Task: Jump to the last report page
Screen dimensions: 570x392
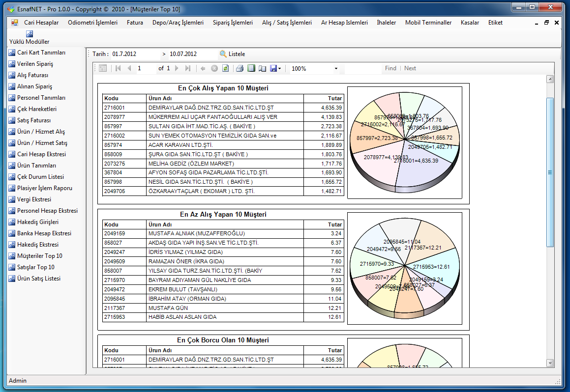Action: tap(187, 68)
